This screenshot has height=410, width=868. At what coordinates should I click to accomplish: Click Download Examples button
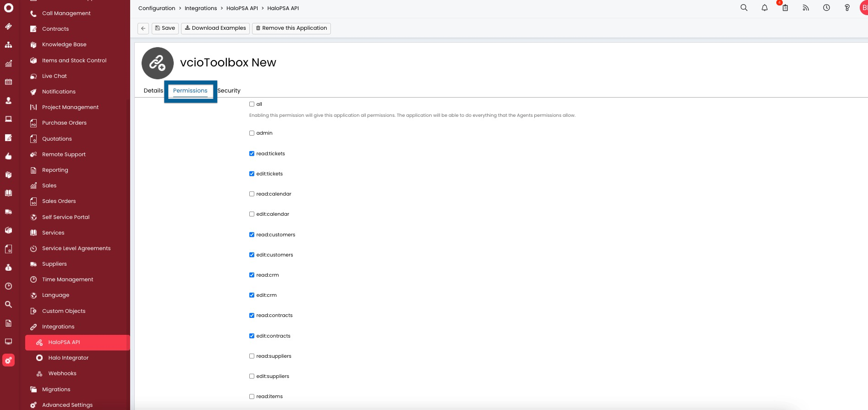(215, 28)
